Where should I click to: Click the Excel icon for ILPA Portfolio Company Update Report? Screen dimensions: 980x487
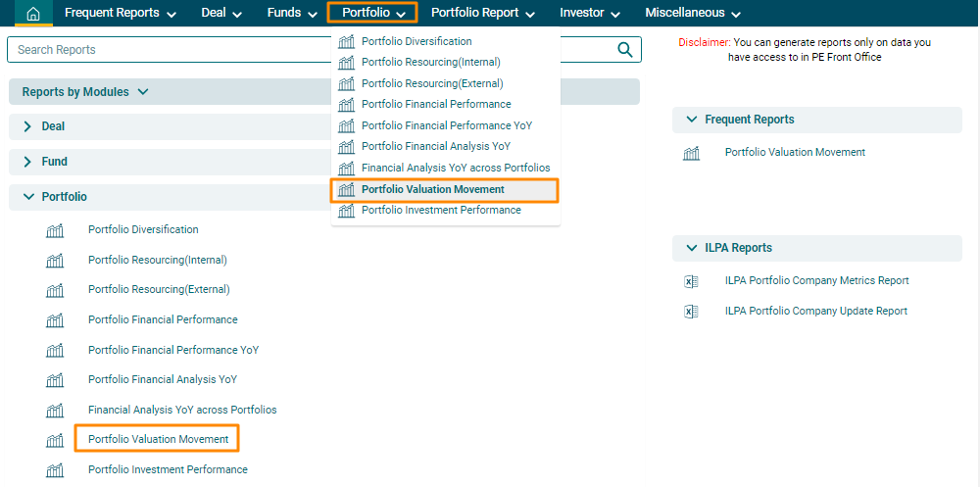(x=691, y=312)
